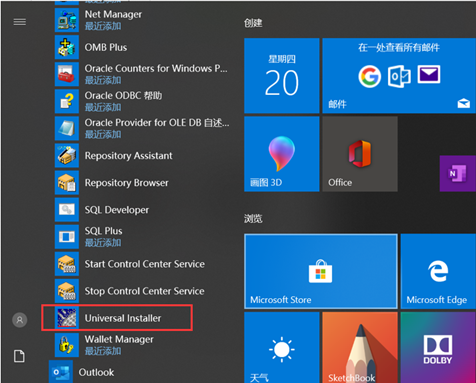The image size is (476, 383).
Task: Click the Start Control Center Service icon
Action: [x=67, y=264]
